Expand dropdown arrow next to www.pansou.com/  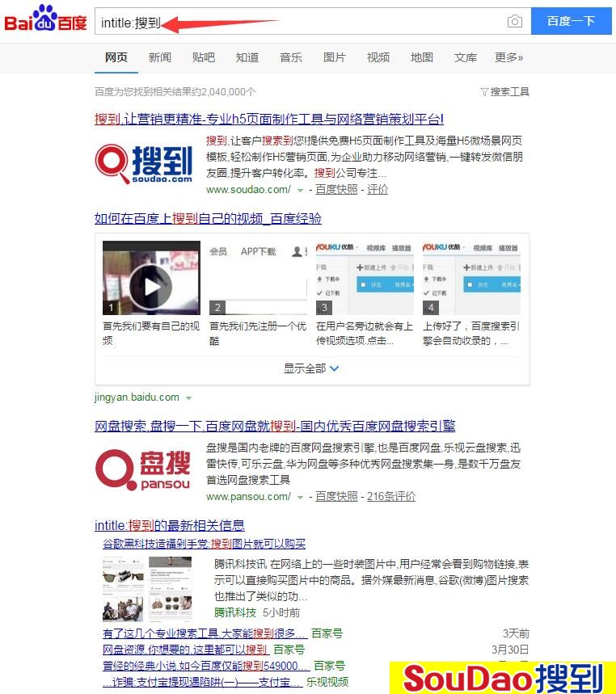(x=300, y=498)
